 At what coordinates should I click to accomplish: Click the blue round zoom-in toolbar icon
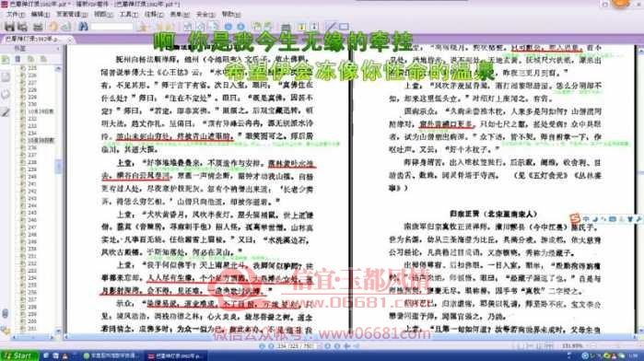coord(241,27)
